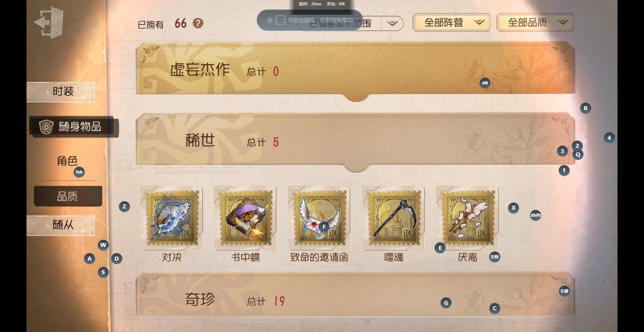Open the 全部阵营 faction dropdown

click(451, 22)
